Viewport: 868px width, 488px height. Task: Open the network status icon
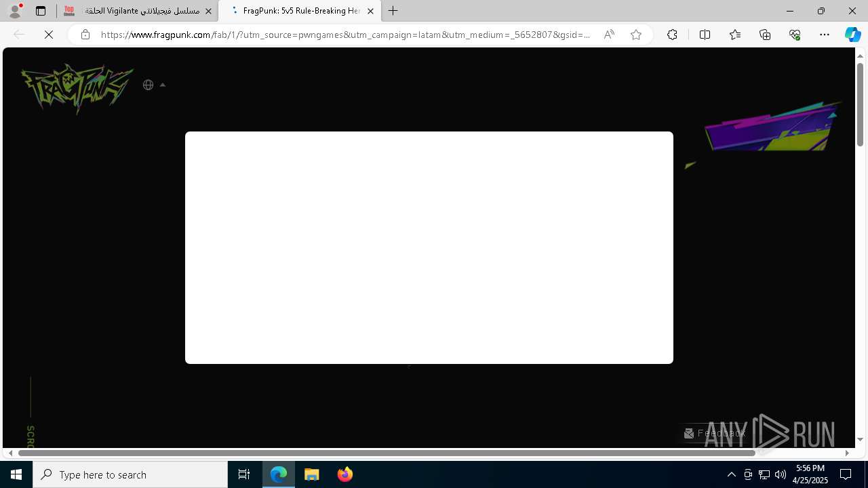coord(764,474)
